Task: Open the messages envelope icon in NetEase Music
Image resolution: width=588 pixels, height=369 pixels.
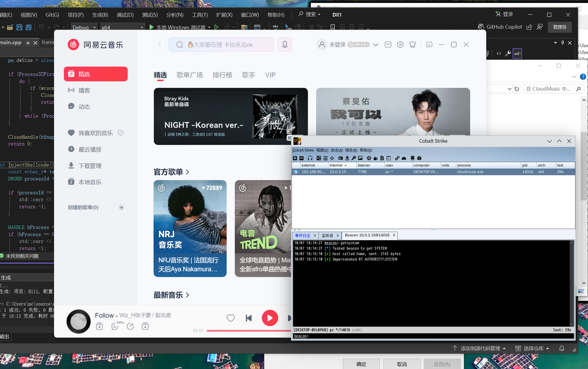Action: [x=388, y=45]
